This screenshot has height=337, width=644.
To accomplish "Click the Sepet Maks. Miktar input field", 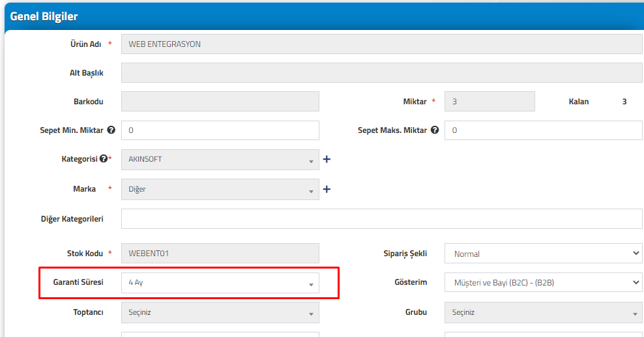I will pos(544,130).
